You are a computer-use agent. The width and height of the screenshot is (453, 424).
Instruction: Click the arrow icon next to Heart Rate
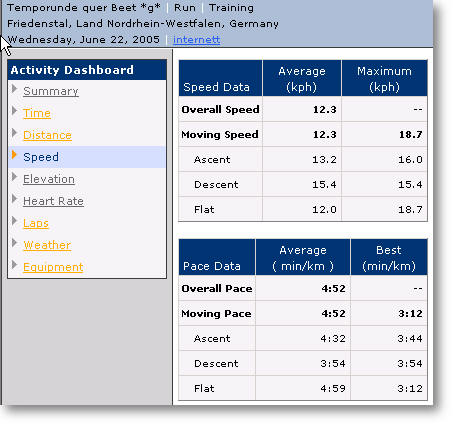tap(14, 199)
